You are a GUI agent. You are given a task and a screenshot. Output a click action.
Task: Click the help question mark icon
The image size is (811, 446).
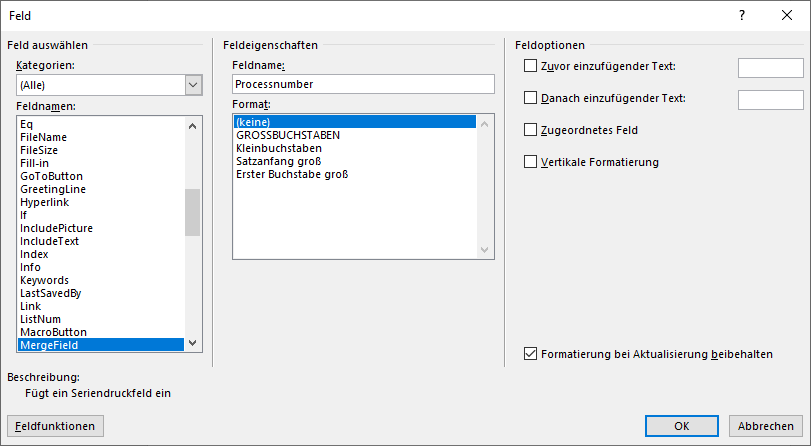tap(742, 15)
